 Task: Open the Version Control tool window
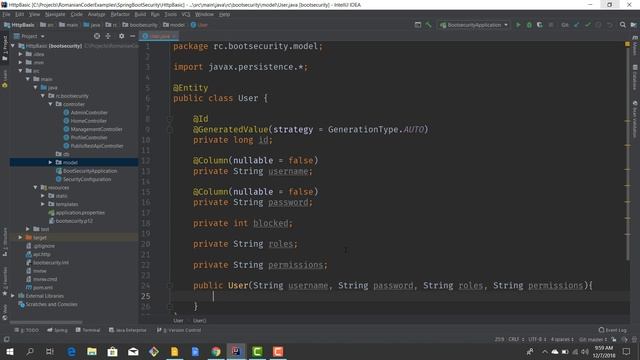(179, 330)
